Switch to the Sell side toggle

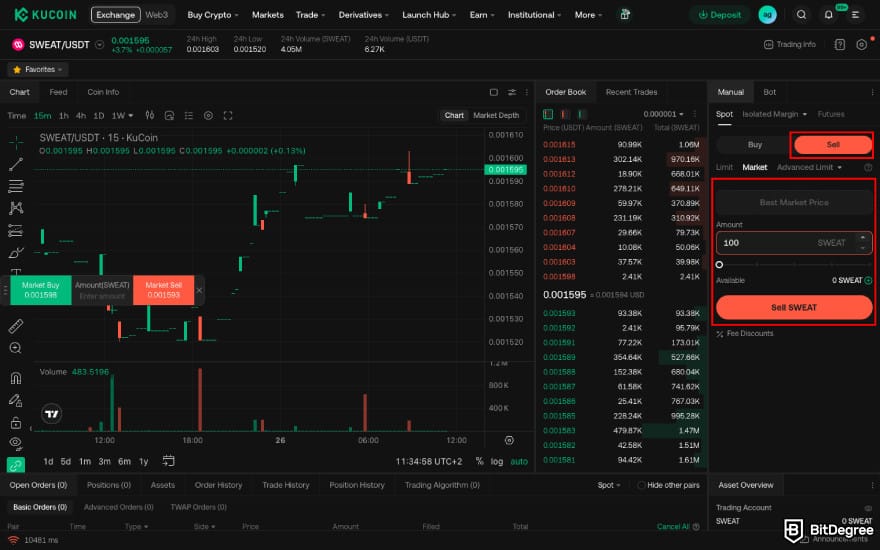(832, 144)
